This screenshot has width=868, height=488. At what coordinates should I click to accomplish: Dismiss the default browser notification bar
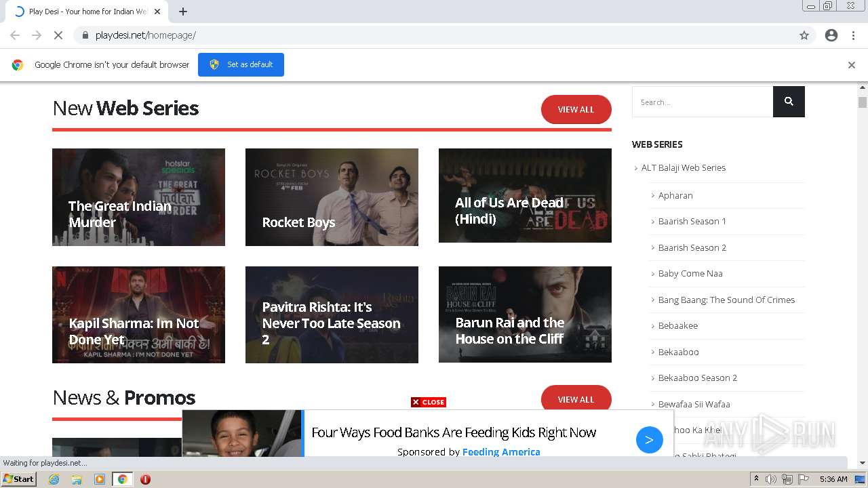(x=852, y=65)
